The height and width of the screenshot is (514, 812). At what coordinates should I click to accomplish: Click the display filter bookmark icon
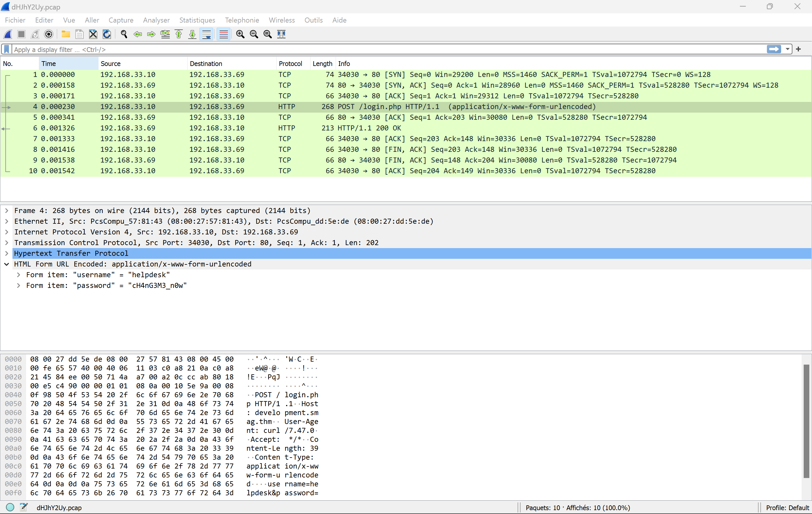(x=7, y=49)
